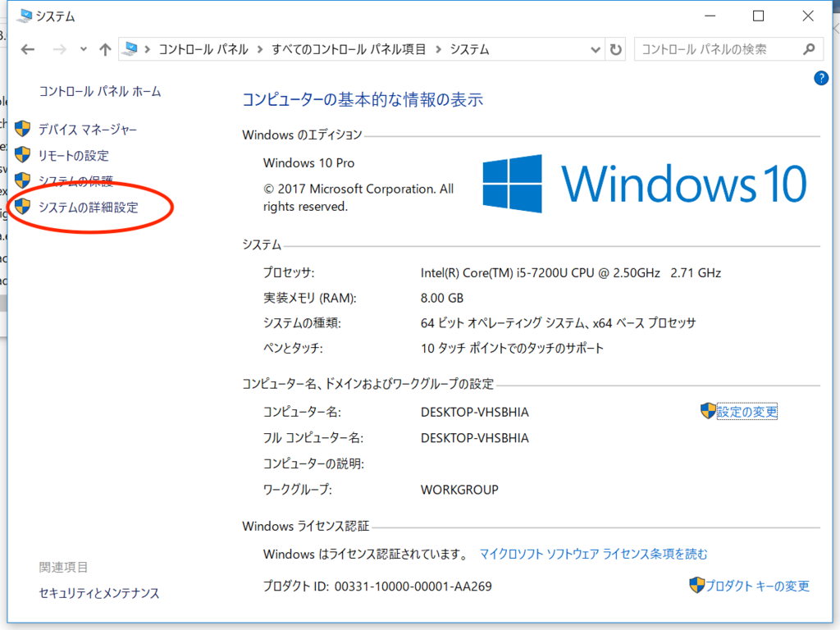Screen dimensions: 840x630
Task: Open デバイス マネージャー link
Action: (x=88, y=130)
